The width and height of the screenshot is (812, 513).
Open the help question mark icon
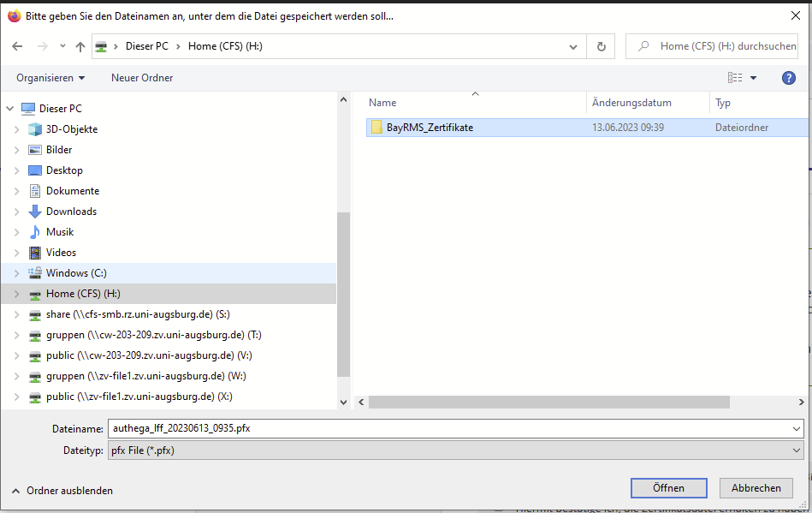click(x=789, y=78)
